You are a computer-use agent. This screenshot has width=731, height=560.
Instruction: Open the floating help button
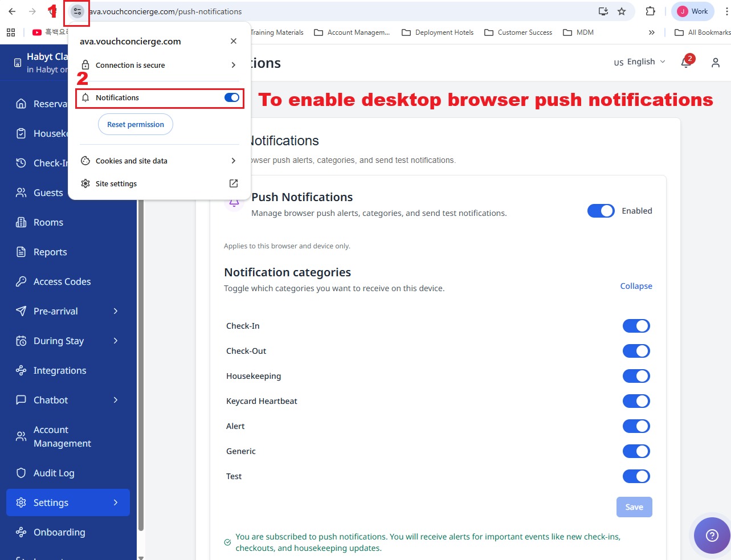point(712,536)
